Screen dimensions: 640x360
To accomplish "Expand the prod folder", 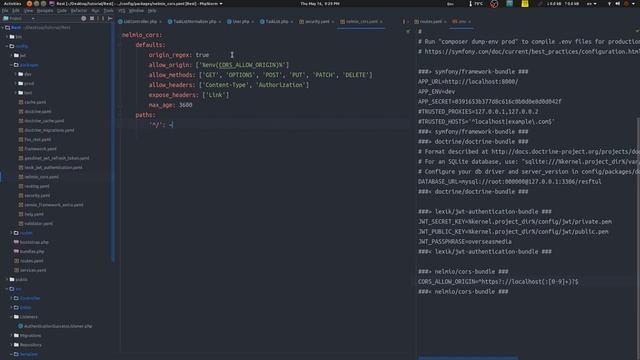I will [x=16, y=84].
